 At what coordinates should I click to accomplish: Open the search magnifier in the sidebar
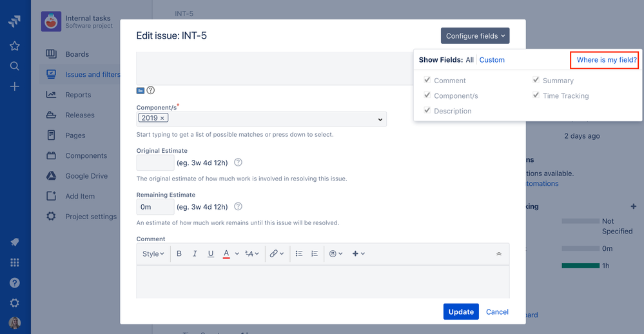(x=14, y=66)
